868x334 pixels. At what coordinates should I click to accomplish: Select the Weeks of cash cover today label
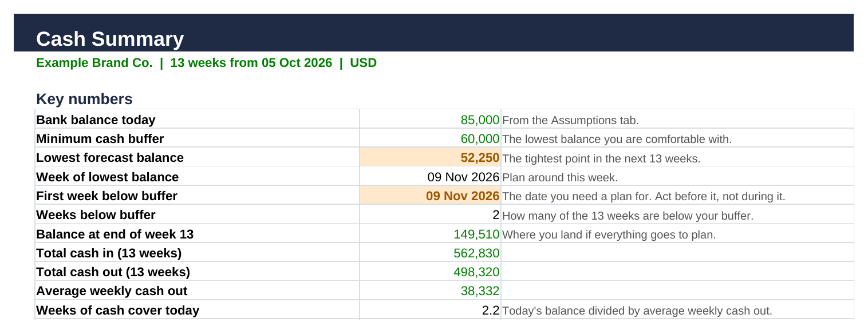point(117,311)
